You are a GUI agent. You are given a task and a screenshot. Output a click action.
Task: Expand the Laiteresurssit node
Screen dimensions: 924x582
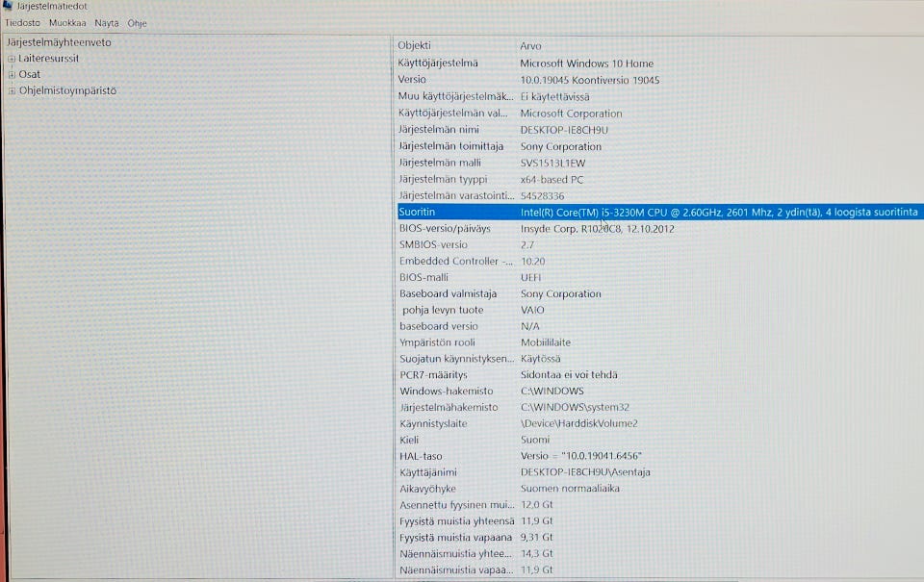point(12,59)
